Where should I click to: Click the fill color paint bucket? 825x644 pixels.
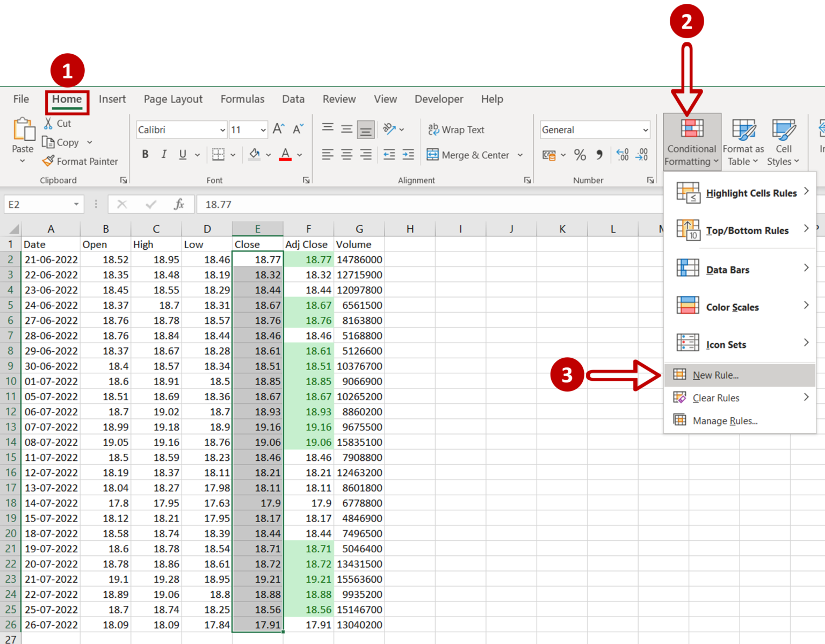pyautogui.click(x=255, y=155)
